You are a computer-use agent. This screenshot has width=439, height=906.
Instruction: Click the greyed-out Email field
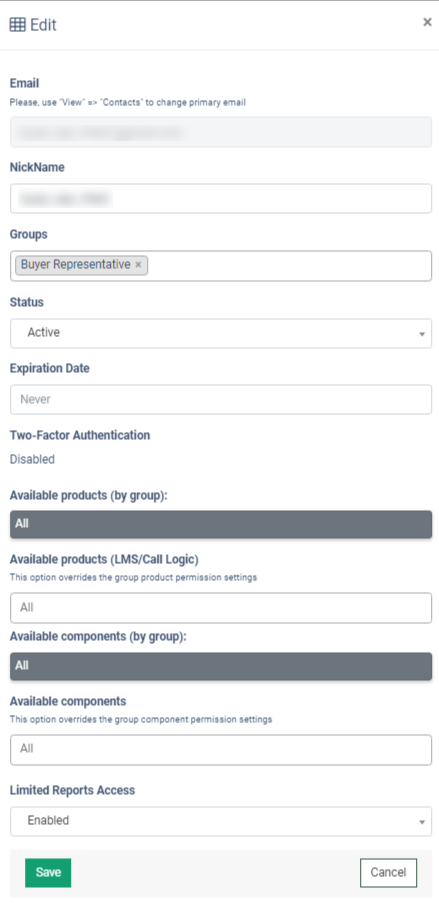pyautogui.click(x=221, y=132)
